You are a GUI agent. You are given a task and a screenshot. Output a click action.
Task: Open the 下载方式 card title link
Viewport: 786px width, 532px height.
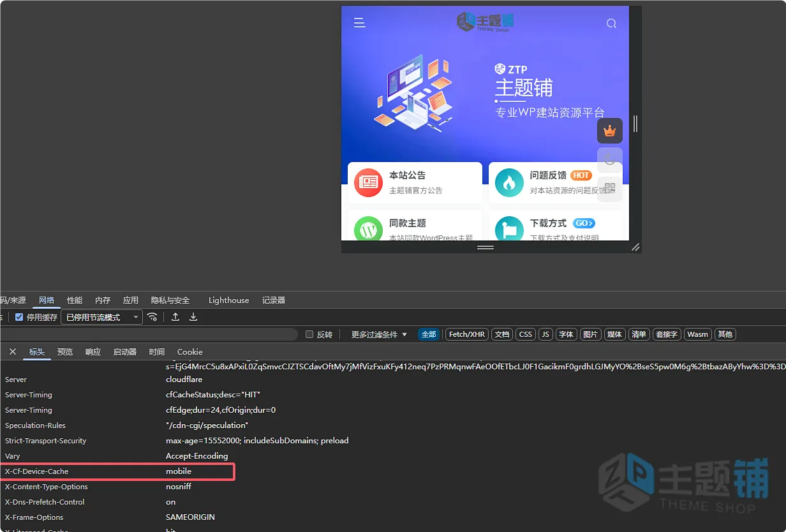tap(548, 223)
